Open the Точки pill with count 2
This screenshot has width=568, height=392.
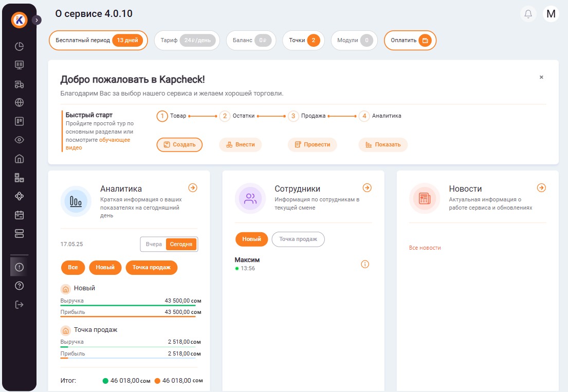(x=303, y=41)
